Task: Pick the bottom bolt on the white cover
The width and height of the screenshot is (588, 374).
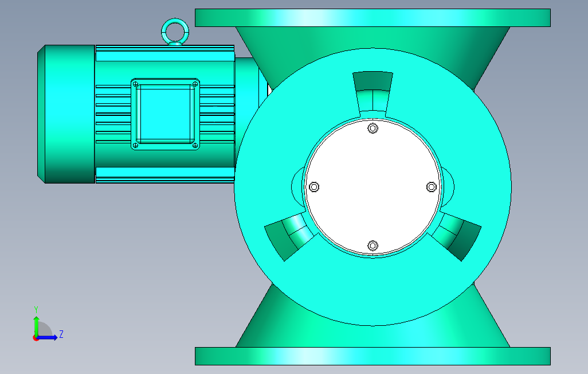Action: click(373, 246)
